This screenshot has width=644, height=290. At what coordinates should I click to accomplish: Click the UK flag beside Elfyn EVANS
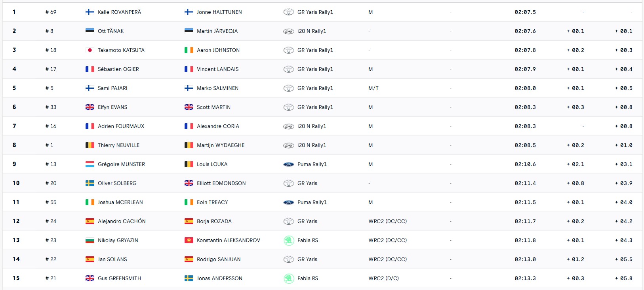(x=90, y=107)
